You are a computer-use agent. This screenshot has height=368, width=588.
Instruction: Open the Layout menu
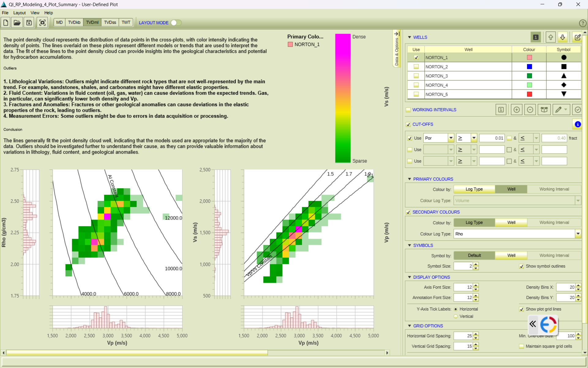(x=19, y=13)
